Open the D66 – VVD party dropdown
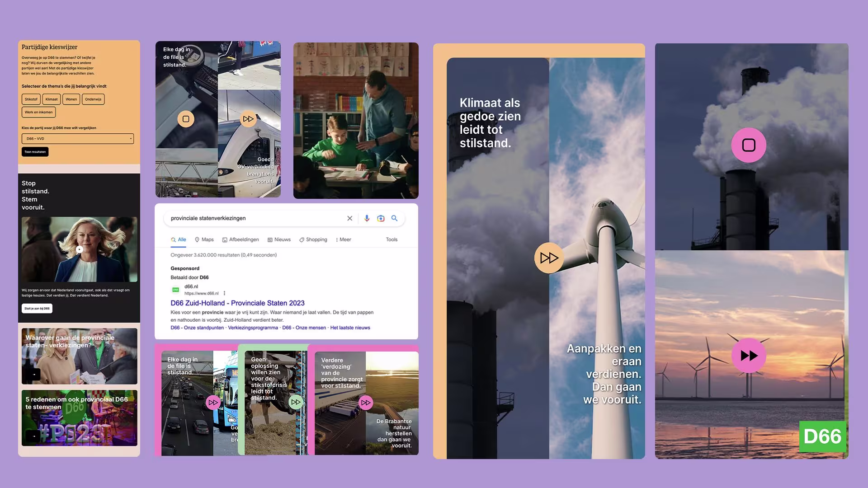The height and width of the screenshot is (488, 868). click(x=78, y=139)
